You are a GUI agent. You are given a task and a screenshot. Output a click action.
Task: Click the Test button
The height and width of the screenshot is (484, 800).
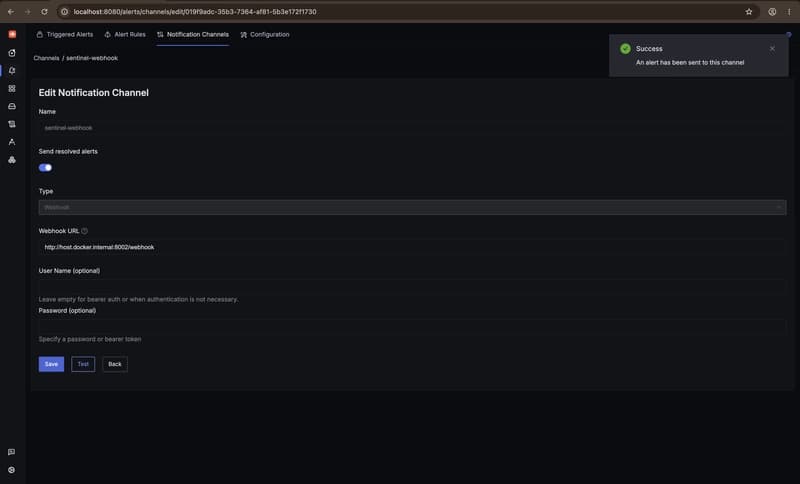tap(83, 364)
